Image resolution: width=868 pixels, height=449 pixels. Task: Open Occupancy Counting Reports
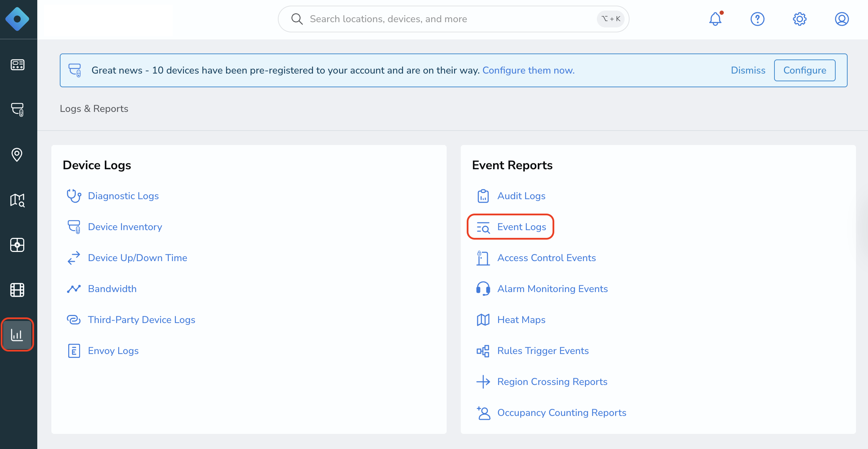tap(562, 413)
